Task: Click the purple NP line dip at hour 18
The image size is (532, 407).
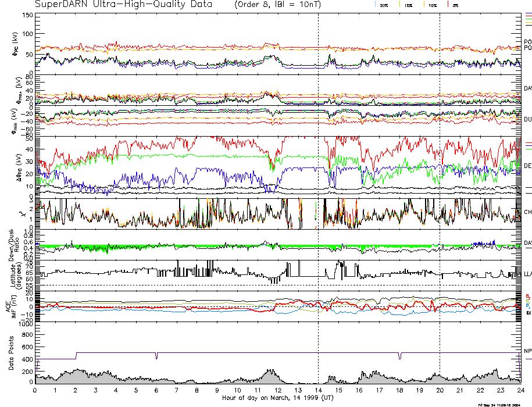Action: [399, 356]
